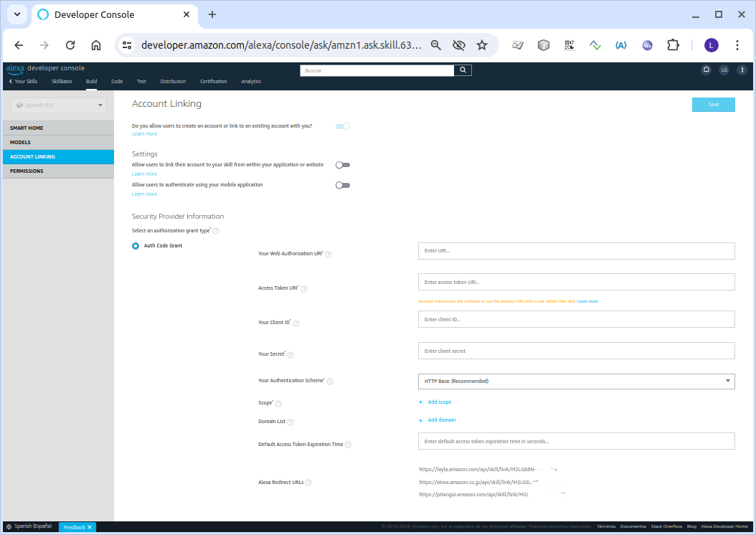Open Chrome three-dot menu
Viewport: 756px width, 535px height.
(x=737, y=45)
